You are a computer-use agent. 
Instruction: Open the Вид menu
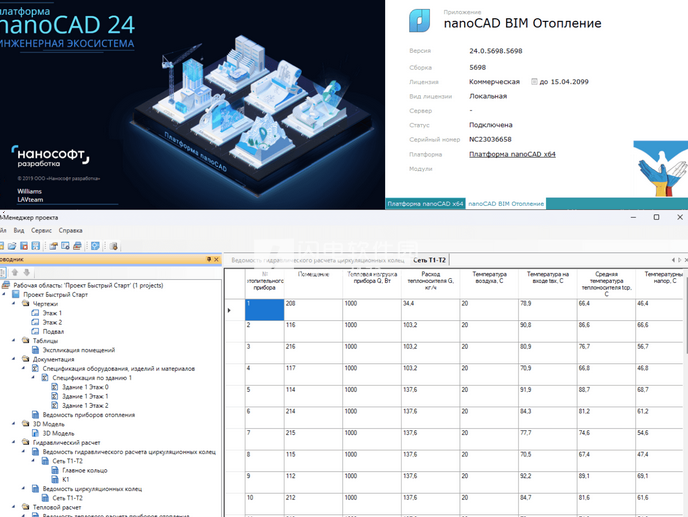pyautogui.click(x=19, y=230)
